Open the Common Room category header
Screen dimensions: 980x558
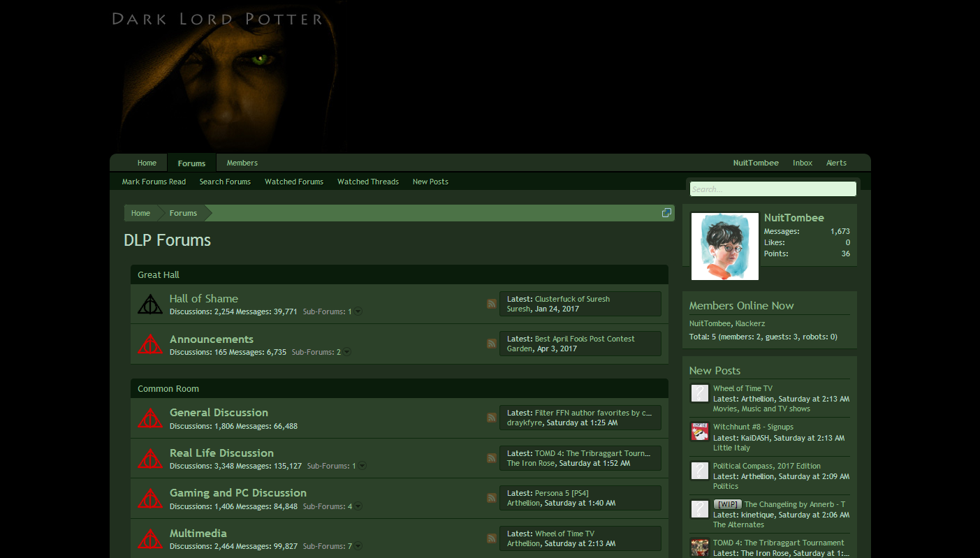[168, 388]
